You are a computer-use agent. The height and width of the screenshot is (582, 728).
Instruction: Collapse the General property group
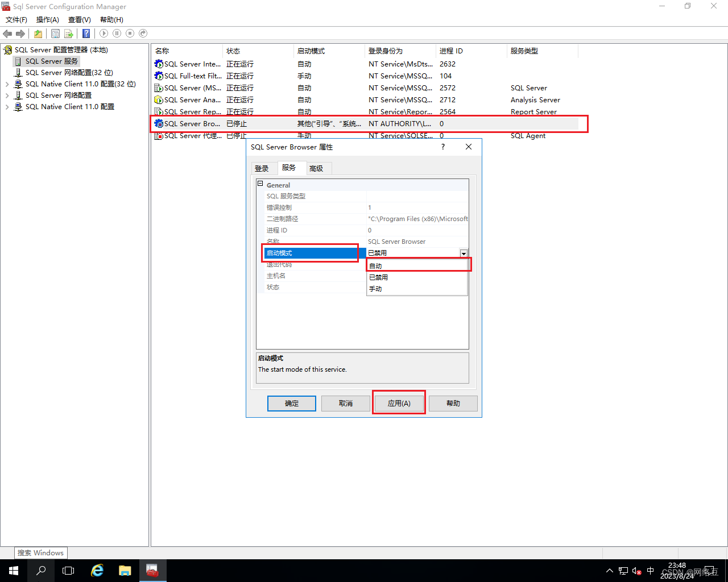pyautogui.click(x=260, y=184)
